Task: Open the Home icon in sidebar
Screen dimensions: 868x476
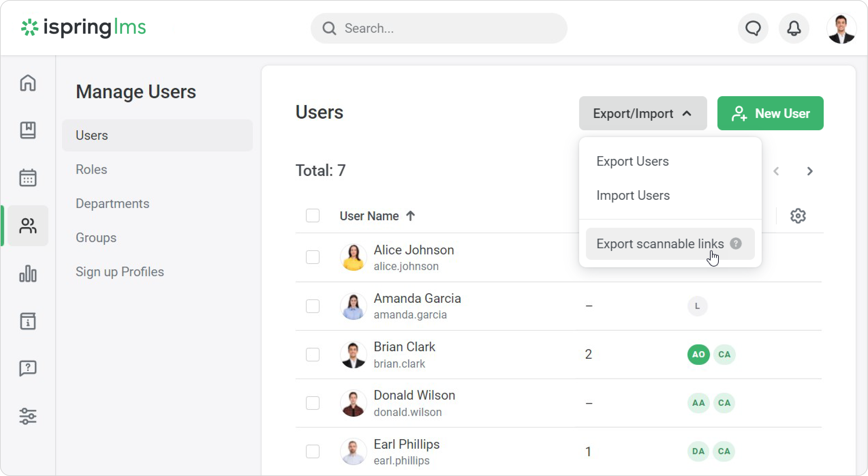Action: (x=28, y=83)
